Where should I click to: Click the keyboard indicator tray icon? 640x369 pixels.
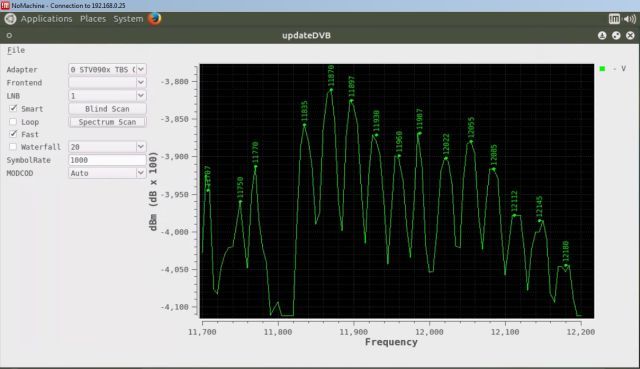[614, 19]
